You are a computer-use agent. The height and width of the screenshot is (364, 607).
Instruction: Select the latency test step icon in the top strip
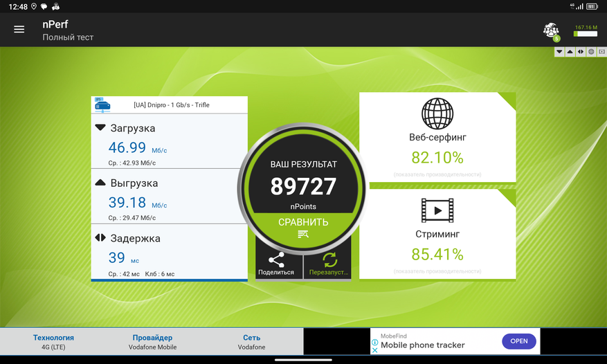pyautogui.click(x=581, y=51)
